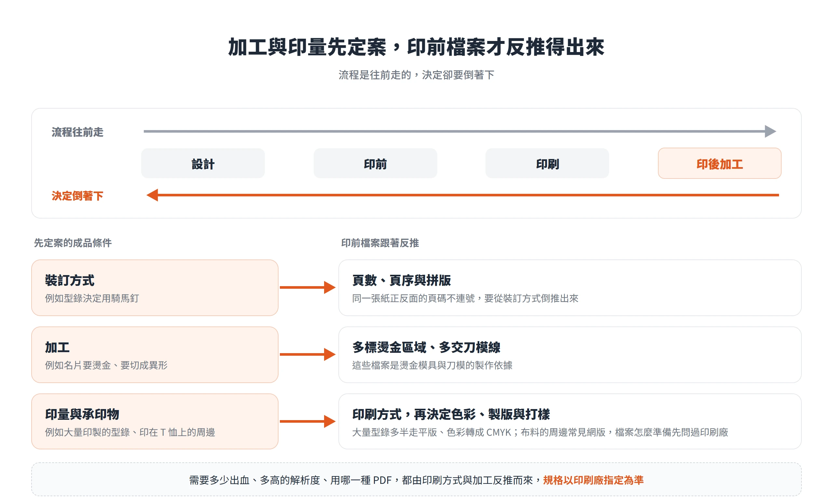This screenshot has height=504, width=833.
Task: Click the orange 決定倒著下 label
Action: [77, 196]
